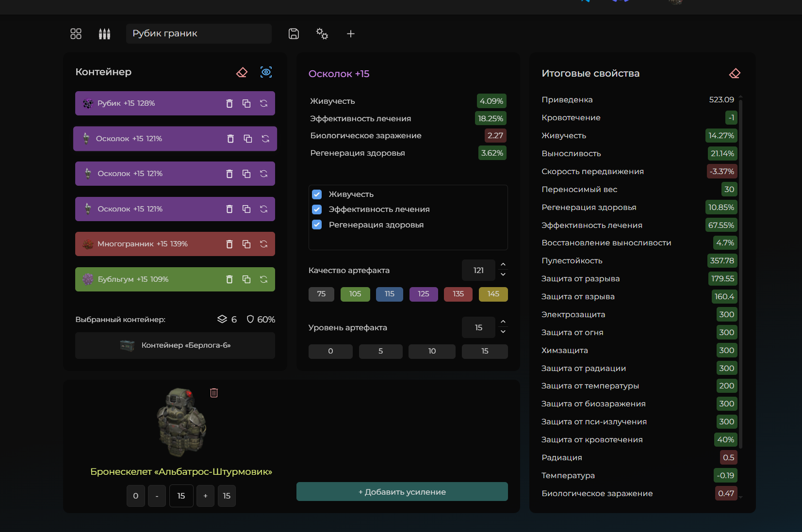802x532 pixels.
Task: Replace the Многогранник +15 139% artifact
Action: (263, 244)
